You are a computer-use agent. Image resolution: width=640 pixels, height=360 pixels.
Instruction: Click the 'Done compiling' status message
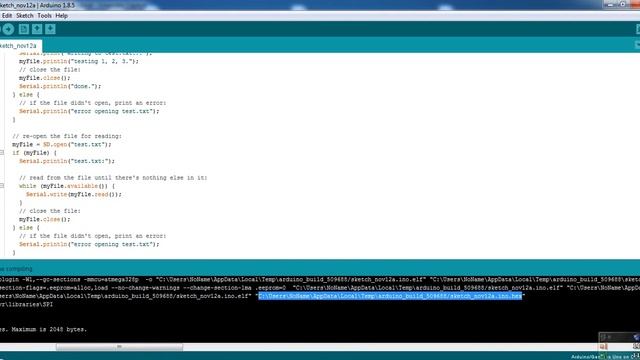(x=16, y=269)
